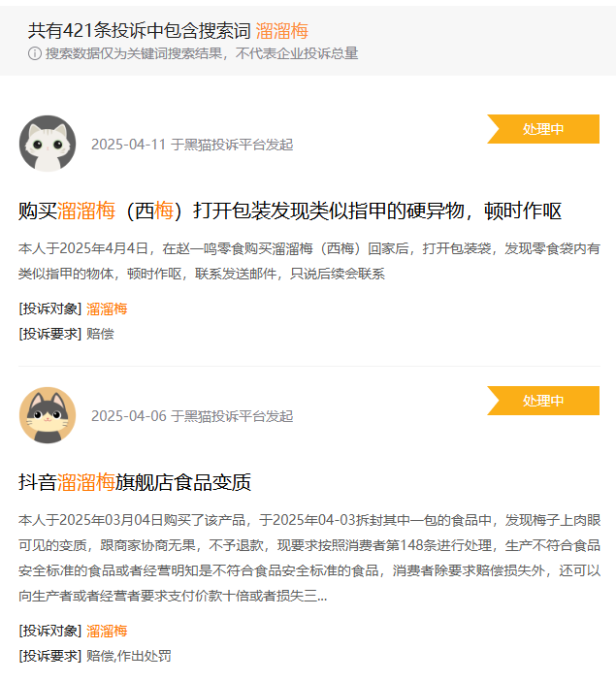The width and height of the screenshot is (616, 682).
Task: Click the 共有421条投诉 result count heading
Action: [x=140, y=31]
